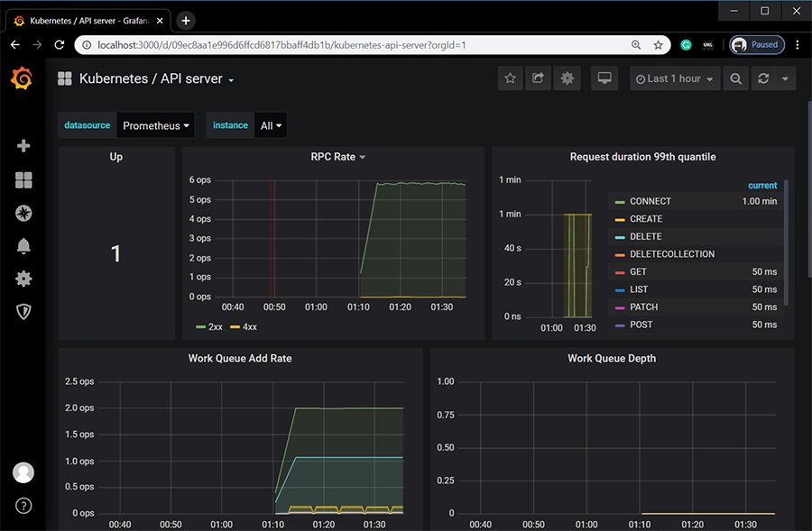Toggle the CONNECT series in legend
Viewport: 812px width, 531px height.
tap(650, 201)
